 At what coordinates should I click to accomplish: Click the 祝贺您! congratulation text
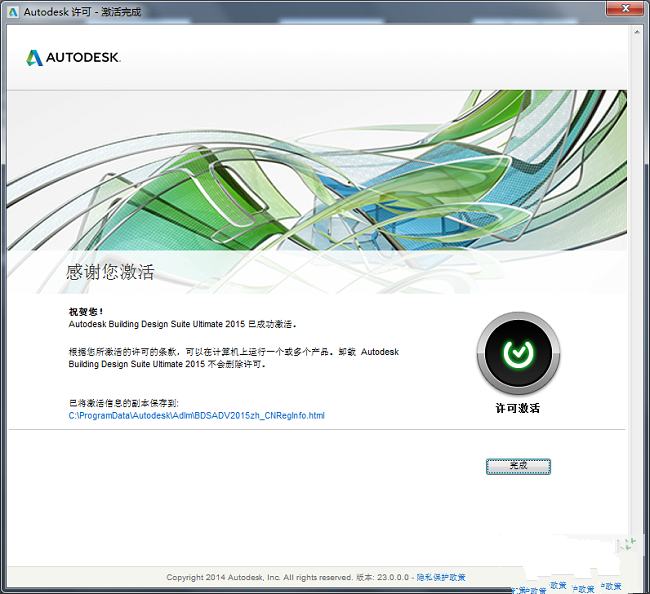(85, 312)
